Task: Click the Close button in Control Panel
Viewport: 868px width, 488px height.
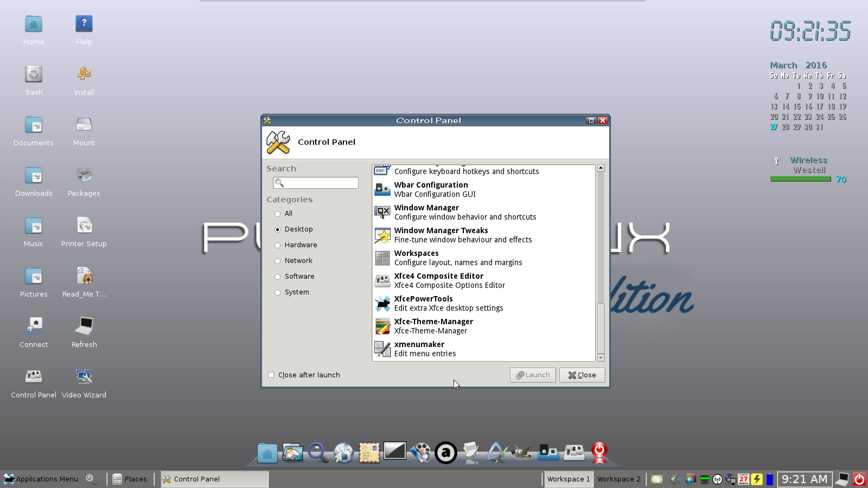Action: (x=582, y=375)
